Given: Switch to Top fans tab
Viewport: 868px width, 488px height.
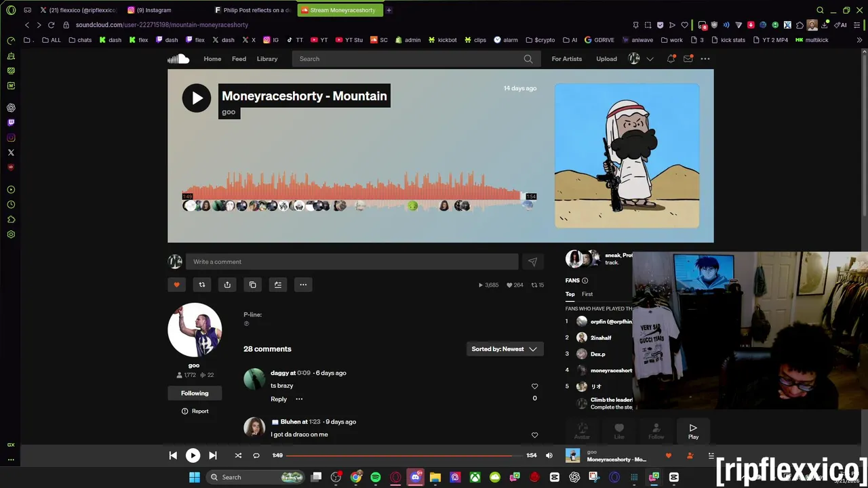Looking at the screenshot, I should pyautogui.click(x=570, y=294).
